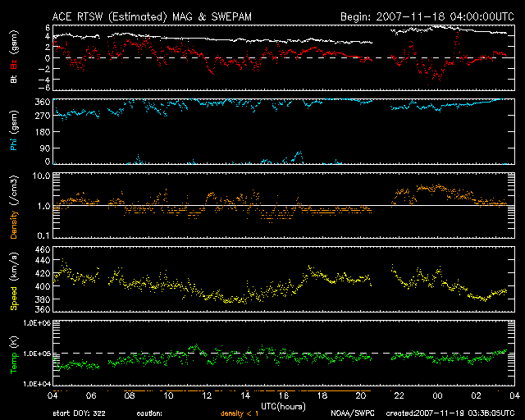
Task: Click the '6' tick on the Bt Bz axis
Action: click(x=48, y=27)
